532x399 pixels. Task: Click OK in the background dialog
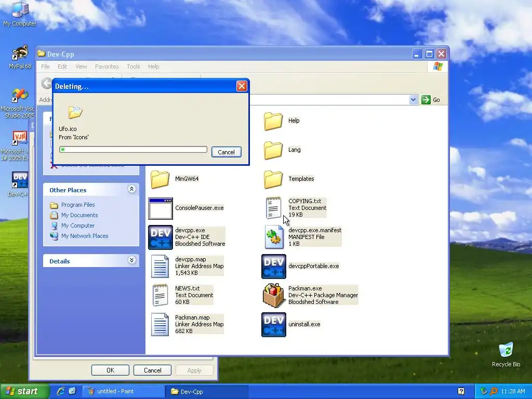point(110,370)
